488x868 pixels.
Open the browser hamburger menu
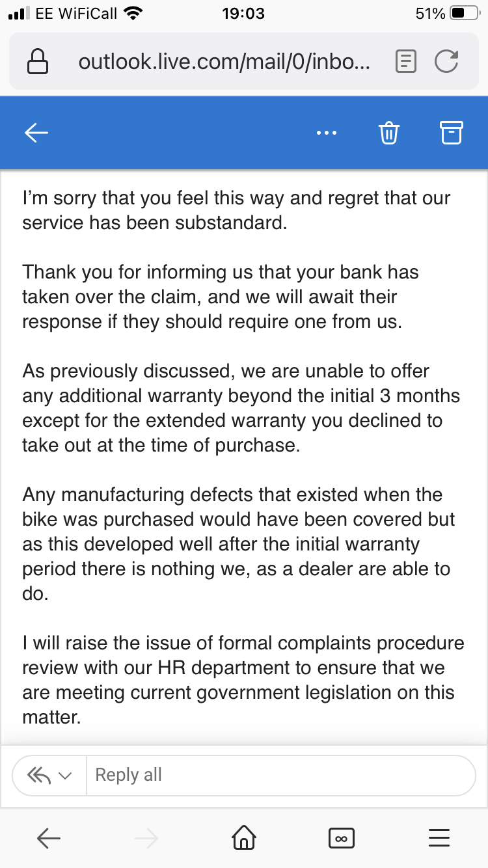(x=440, y=839)
